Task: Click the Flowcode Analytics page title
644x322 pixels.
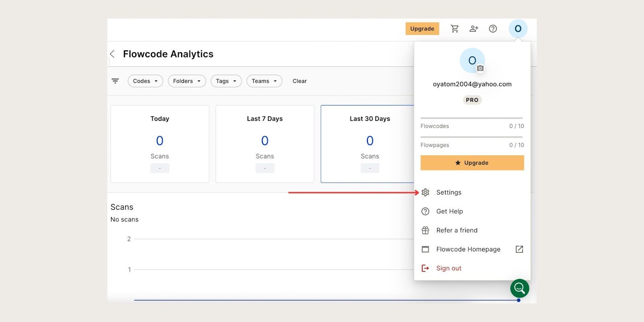Action: pyautogui.click(x=168, y=54)
